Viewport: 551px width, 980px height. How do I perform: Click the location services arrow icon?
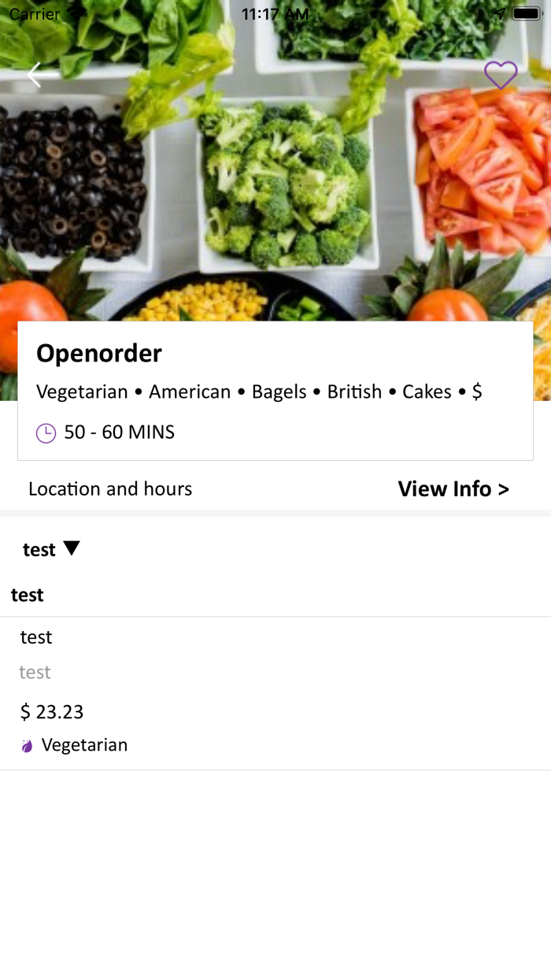click(x=500, y=14)
